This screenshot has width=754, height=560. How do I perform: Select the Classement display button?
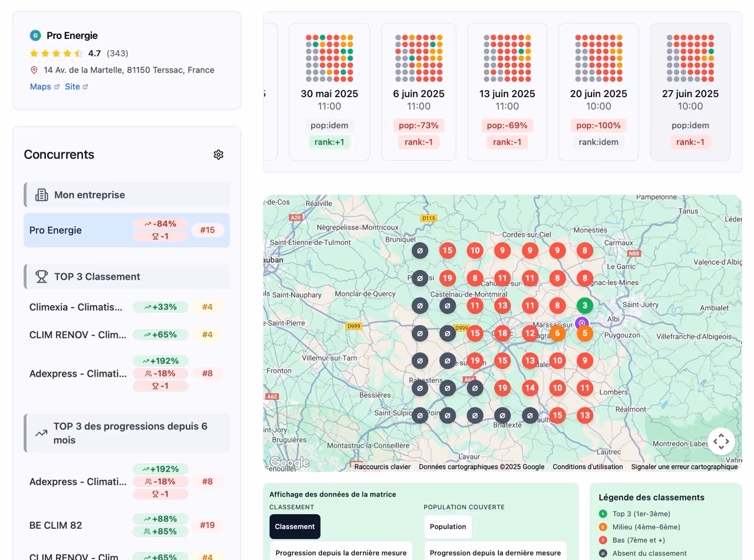(295, 526)
